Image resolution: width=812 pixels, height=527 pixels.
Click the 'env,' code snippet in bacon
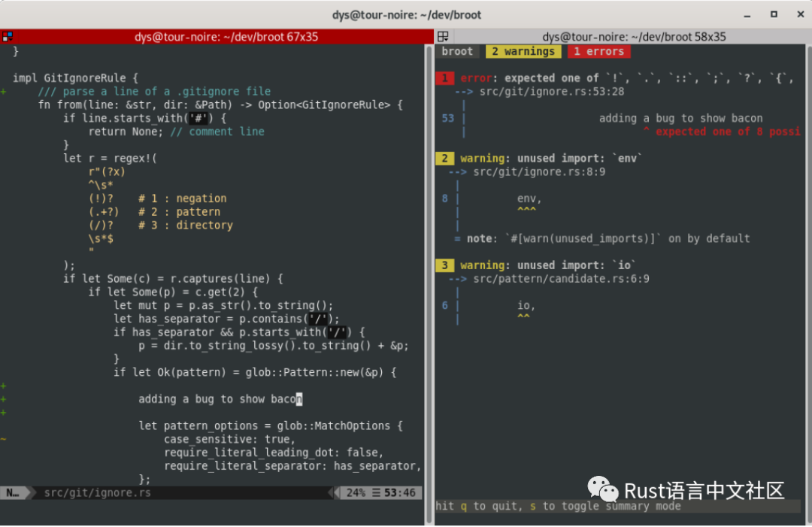point(529,198)
